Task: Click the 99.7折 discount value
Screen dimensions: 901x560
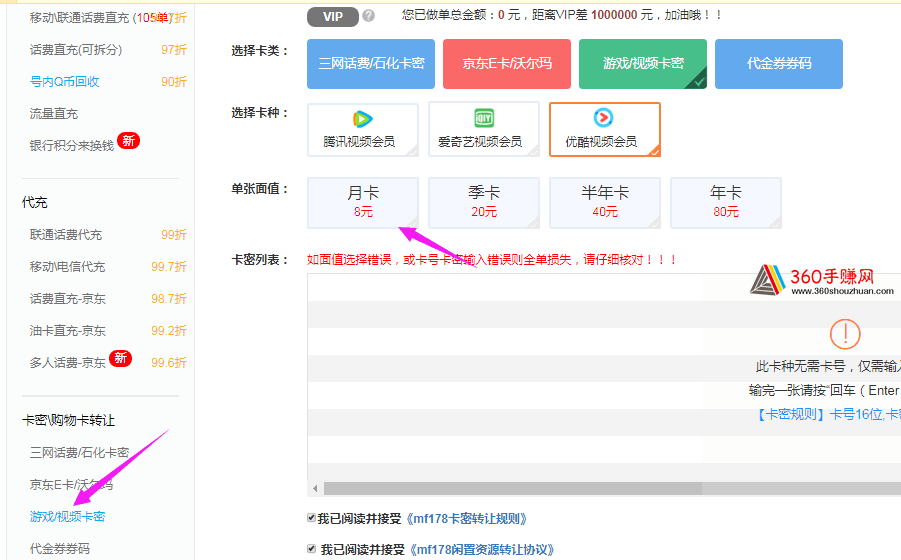Action: 168,267
